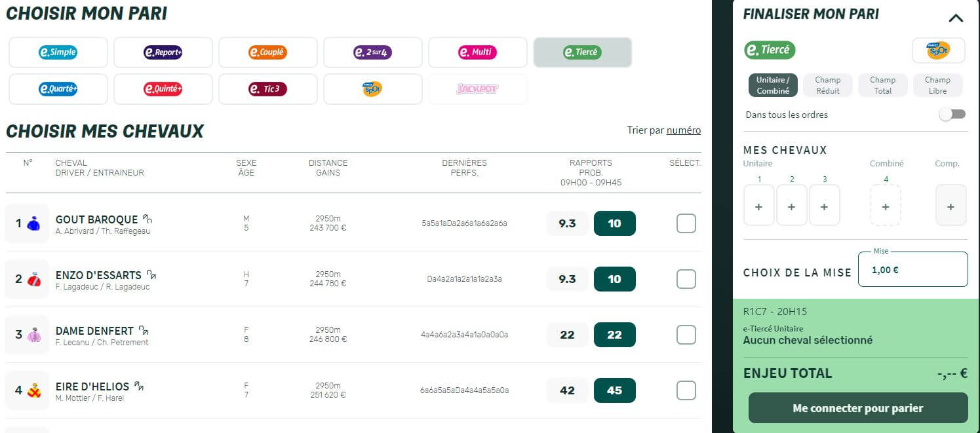Tick the checkbox for Dame Denfert
Viewport: 980px width, 433px height.
[x=686, y=335]
